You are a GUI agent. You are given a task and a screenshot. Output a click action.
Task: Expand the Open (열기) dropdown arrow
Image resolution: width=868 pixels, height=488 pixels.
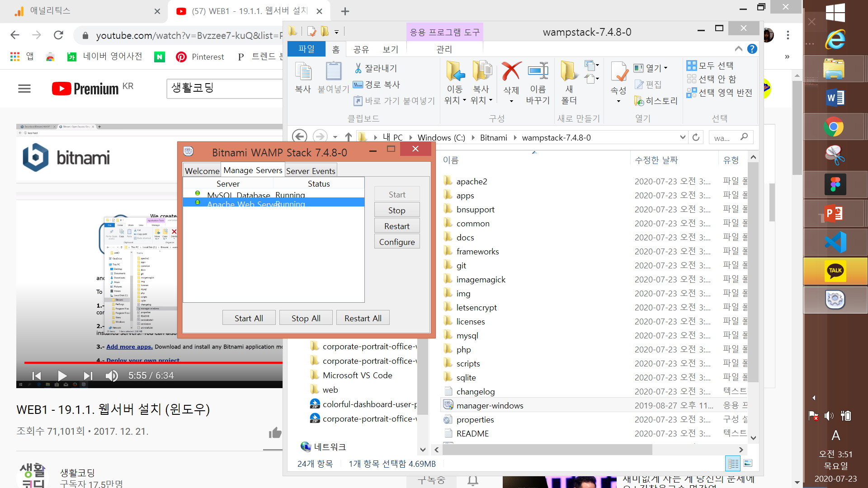coord(665,68)
